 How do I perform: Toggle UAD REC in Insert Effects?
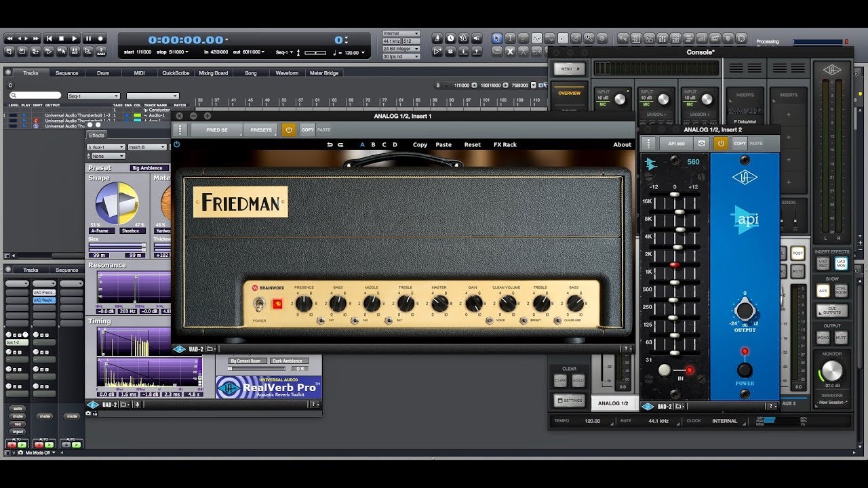coord(823,264)
